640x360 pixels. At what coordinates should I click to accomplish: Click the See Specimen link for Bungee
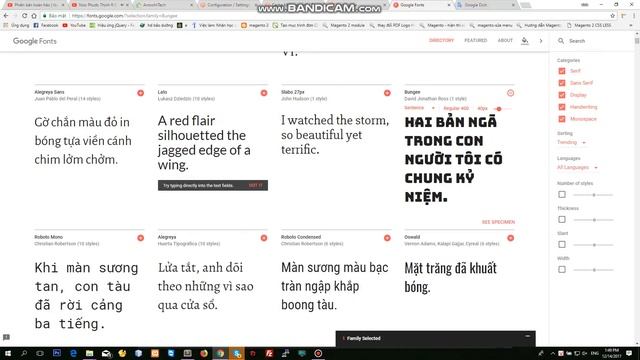[x=498, y=222]
